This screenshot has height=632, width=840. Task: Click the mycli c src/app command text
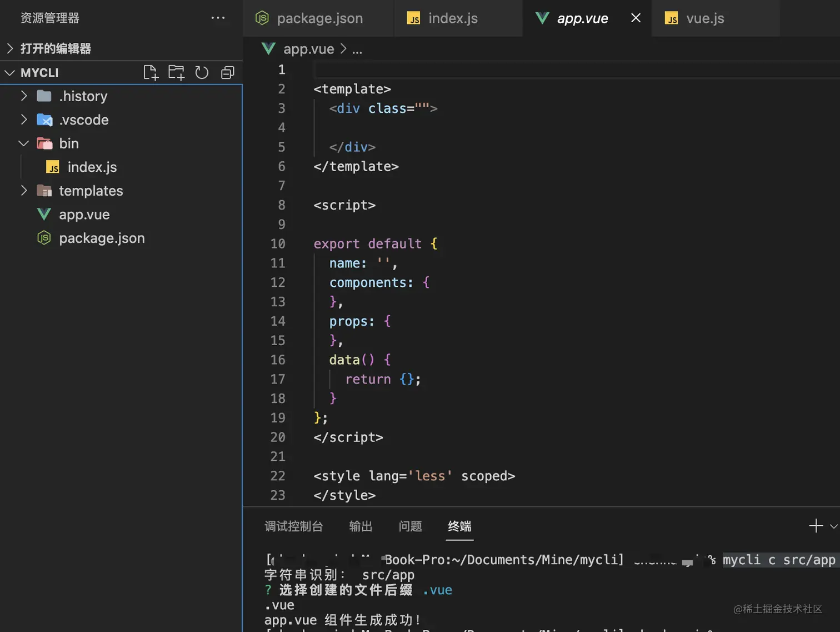pyautogui.click(x=779, y=560)
